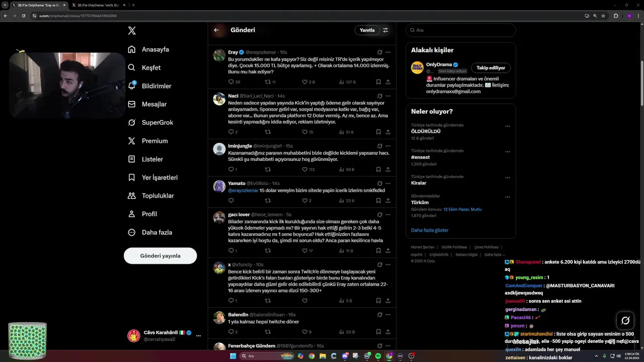
Task: Reload the browser page
Action: [23, 16]
